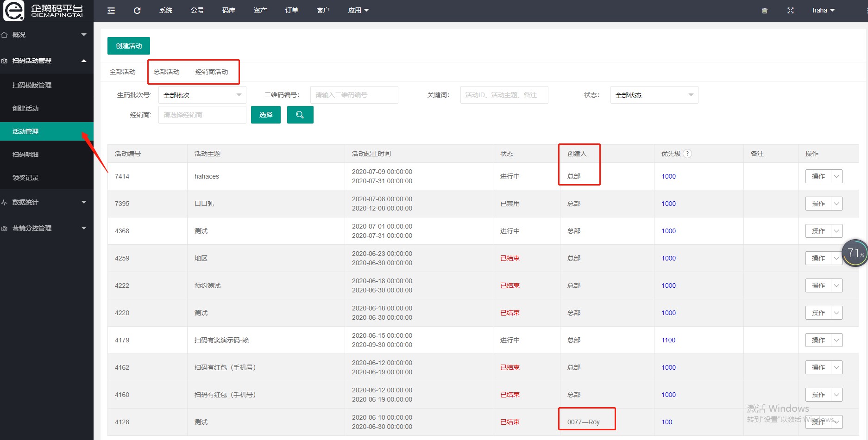Click the 71% floating circle widget

click(855, 253)
